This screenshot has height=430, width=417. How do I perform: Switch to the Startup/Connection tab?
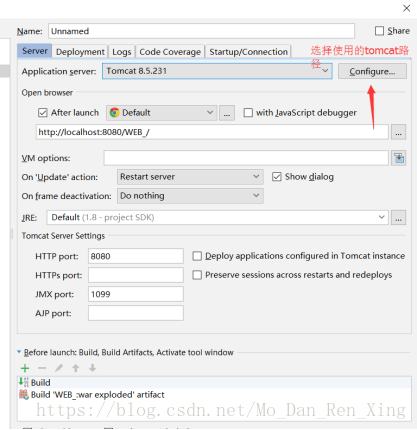[248, 52]
